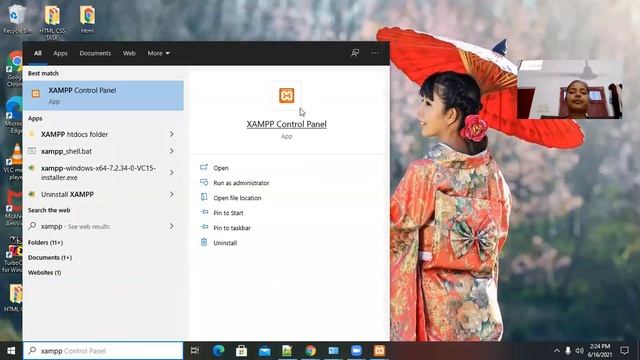The image size is (640, 360).
Task: Show hidden system tray icons
Action: tap(557, 351)
